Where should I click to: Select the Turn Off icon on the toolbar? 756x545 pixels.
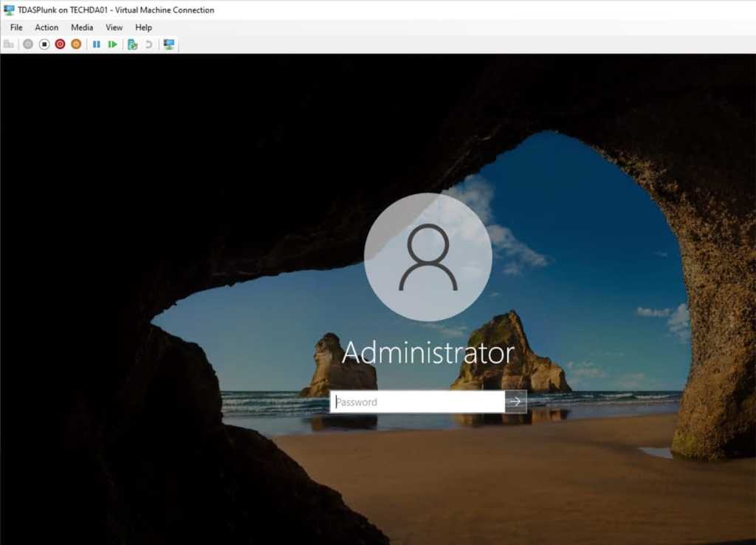tap(44, 44)
